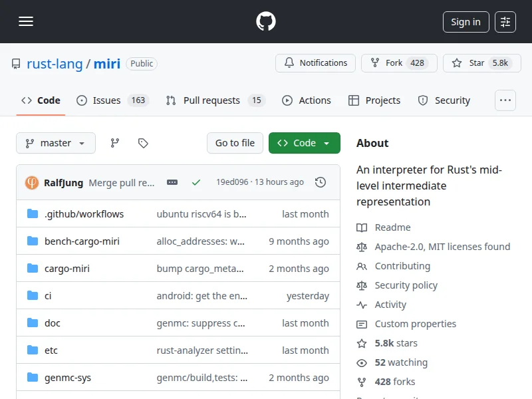Expand the commit message ellipsis
The image size is (532, 399).
click(172, 182)
